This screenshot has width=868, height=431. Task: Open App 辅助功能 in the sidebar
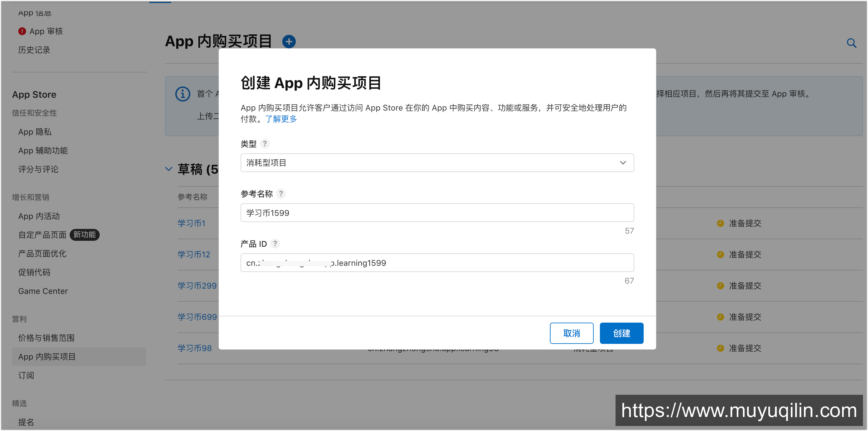tap(43, 151)
